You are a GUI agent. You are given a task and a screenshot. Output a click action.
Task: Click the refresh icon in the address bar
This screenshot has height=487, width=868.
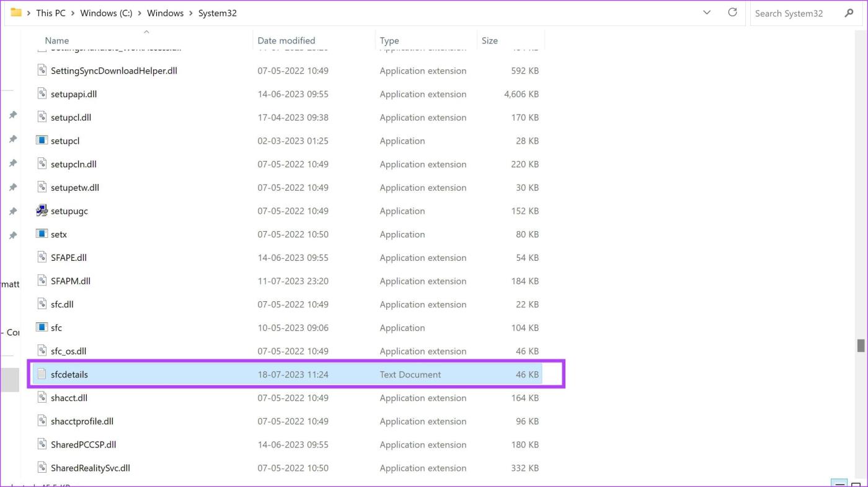tap(732, 12)
